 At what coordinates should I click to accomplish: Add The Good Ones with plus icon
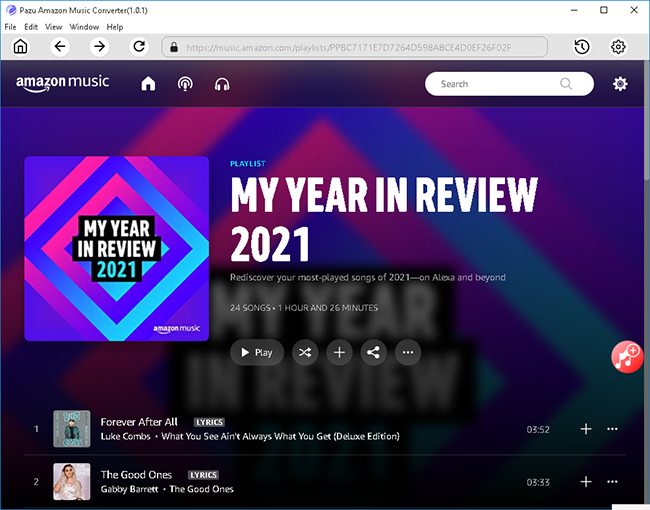pyautogui.click(x=586, y=482)
